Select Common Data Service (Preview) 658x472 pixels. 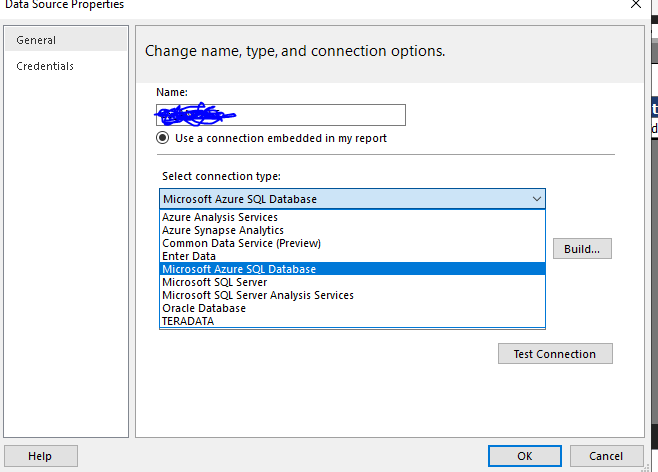click(x=352, y=243)
